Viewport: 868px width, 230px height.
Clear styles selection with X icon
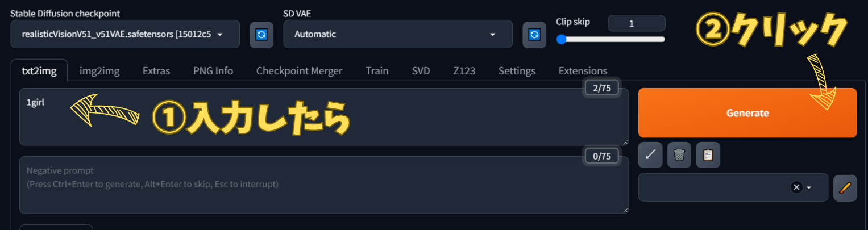(x=796, y=187)
